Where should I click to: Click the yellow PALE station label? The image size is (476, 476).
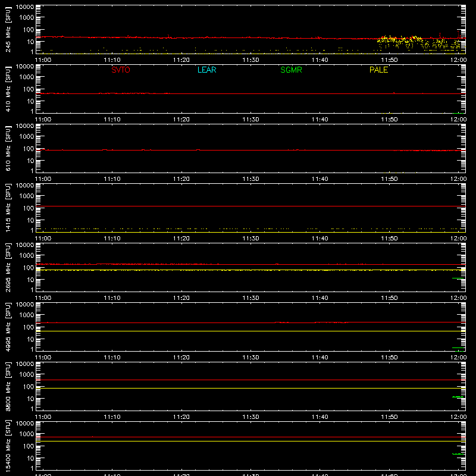[x=378, y=70]
